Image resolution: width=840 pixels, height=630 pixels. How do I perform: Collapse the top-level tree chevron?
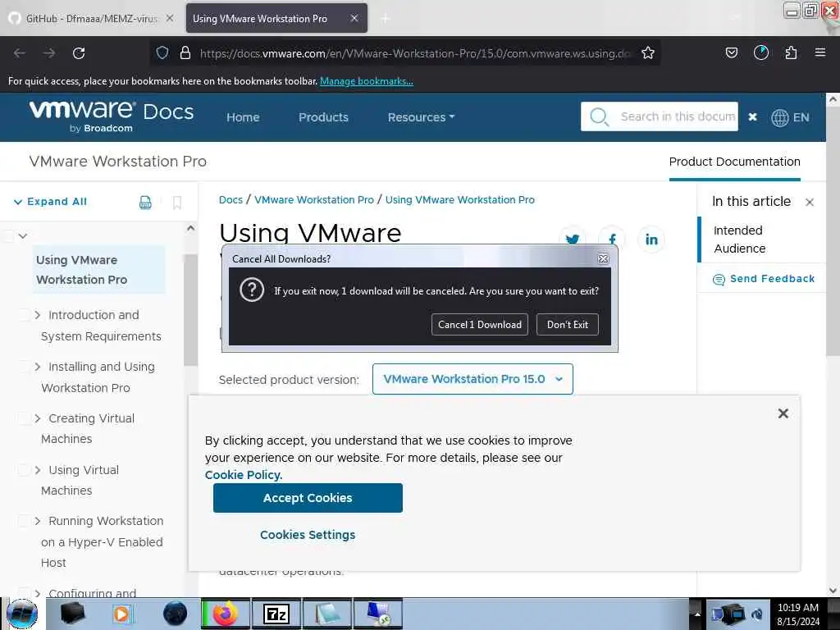pyautogui.click(x=22, y=235)
